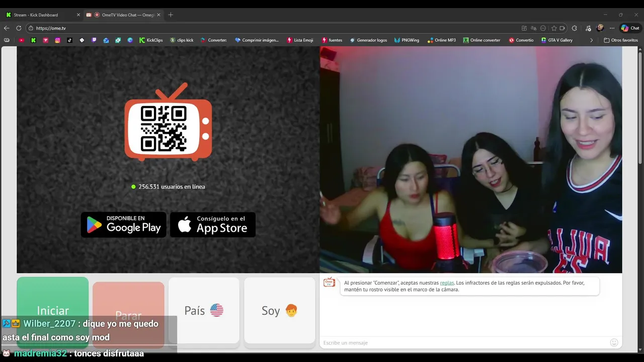This screenshot has width=644, height=362.
Task: Open the 'Comprimir imágen...' bookmark
Action: [x=257, y=40]
